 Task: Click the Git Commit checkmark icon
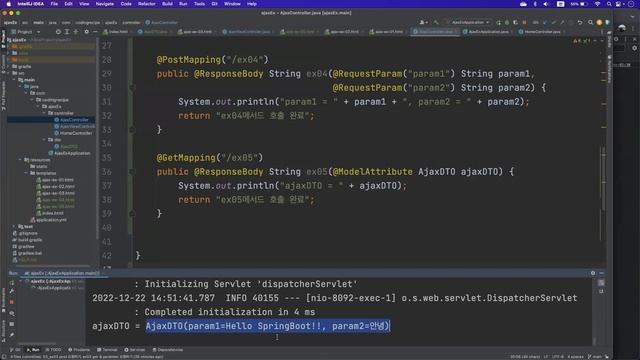point(553,22)
